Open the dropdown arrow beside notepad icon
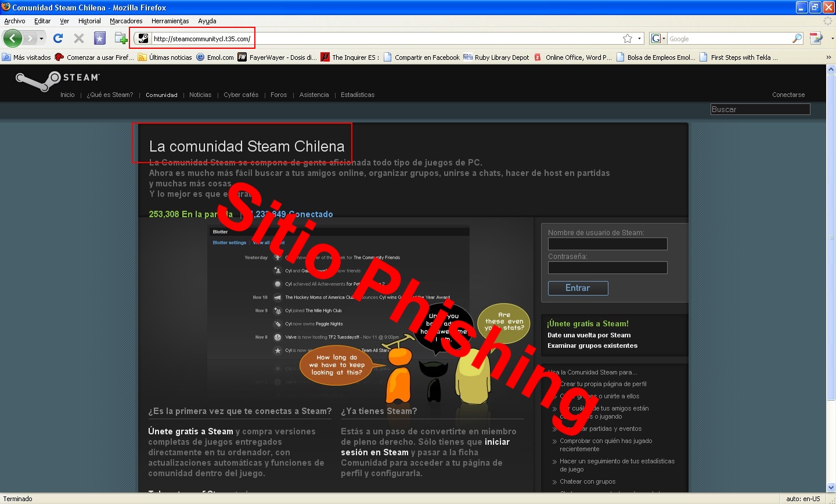This screenshot has height=504, width=836. 832,38
